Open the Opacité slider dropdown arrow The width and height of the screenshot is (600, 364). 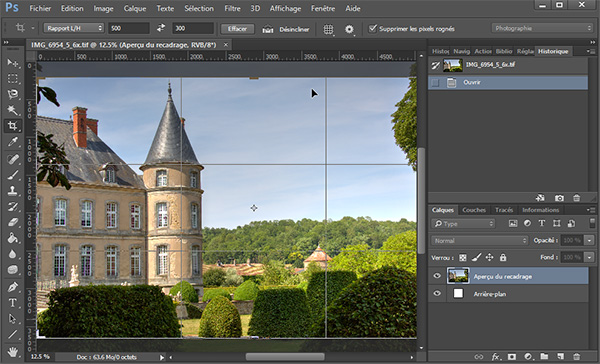click(x=589, y=240)
